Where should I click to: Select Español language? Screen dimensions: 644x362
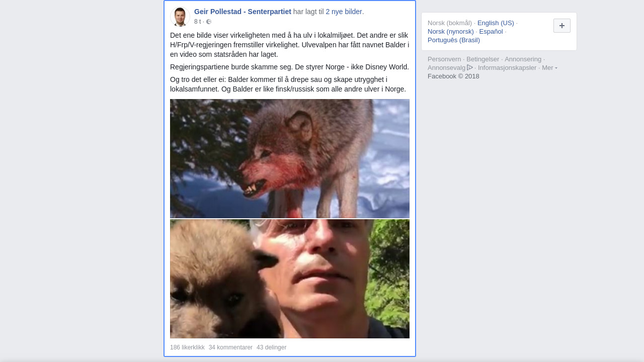tap(491, 32)
